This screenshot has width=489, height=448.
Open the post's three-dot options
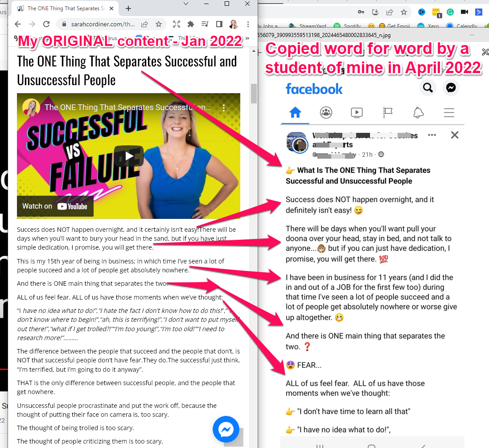pyautogui.click(x=432, y=135)
